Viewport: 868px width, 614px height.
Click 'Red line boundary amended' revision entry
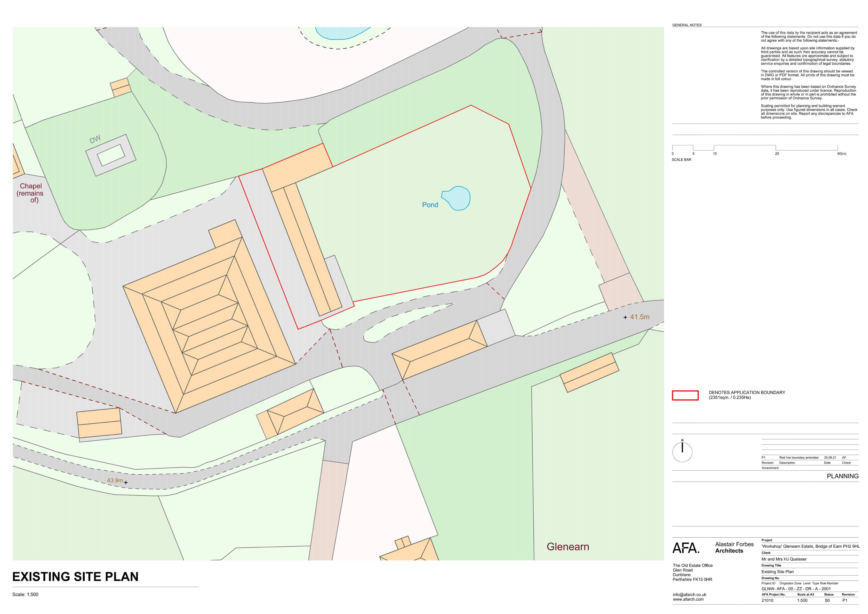tap(799, 457)
